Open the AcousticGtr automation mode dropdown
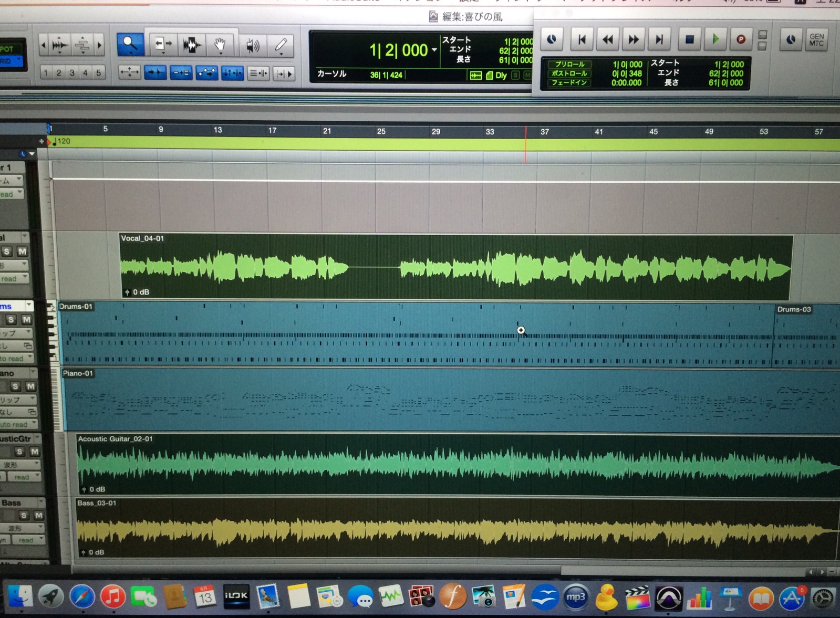The width and height of the screenshot is (840, 618). click(x=24, y=477)
